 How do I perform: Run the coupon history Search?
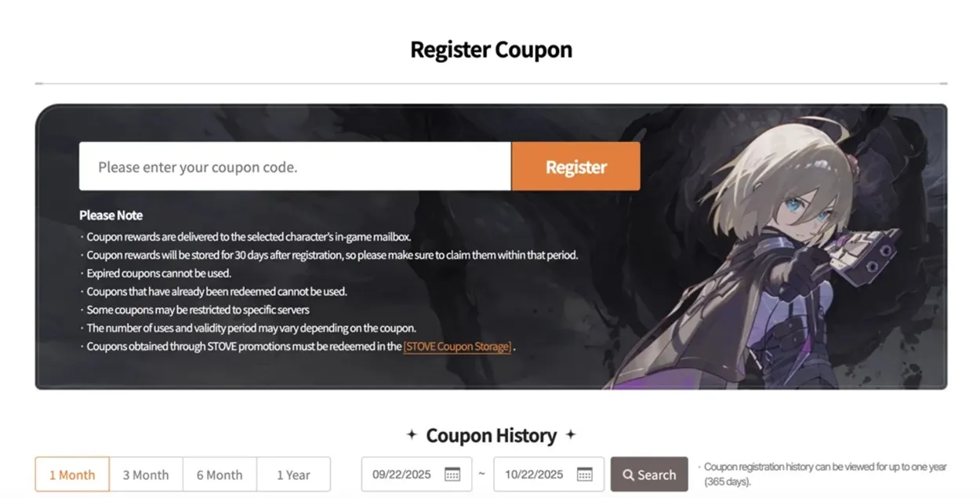pyautogui.click(x=649, y=474)
